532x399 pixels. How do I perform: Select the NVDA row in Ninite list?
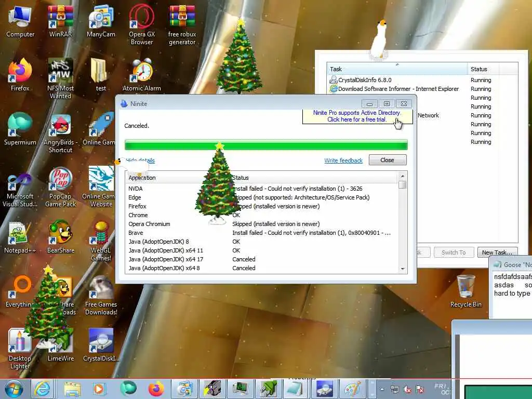coord(261,189)
